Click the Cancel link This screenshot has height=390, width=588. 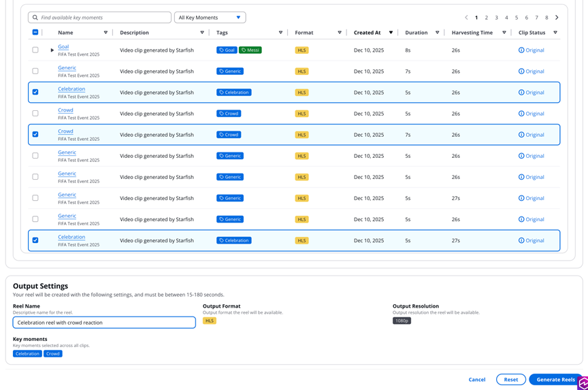tap(477, 380)
